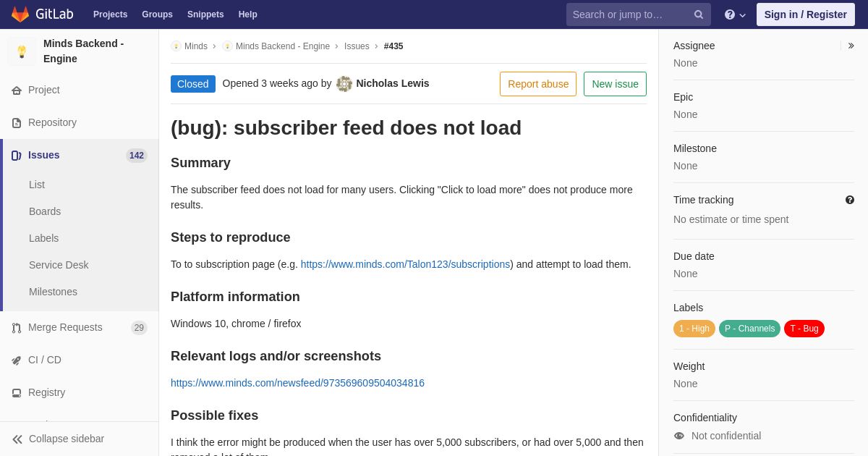This screenshot has width=868, height=456.
Task: Select the List submenu item
Action: [37, 185]
